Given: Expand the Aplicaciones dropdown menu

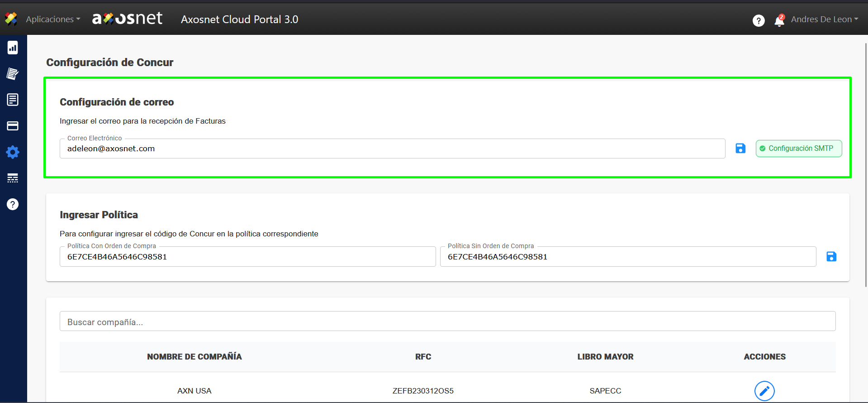Looking at the screenshot, I should tap(53, 19).
